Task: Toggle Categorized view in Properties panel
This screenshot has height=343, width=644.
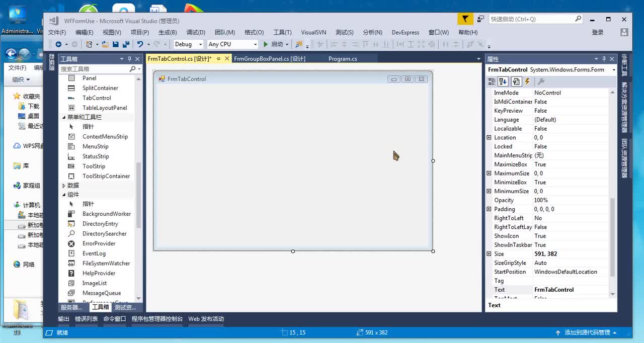Action: (492, 81)
